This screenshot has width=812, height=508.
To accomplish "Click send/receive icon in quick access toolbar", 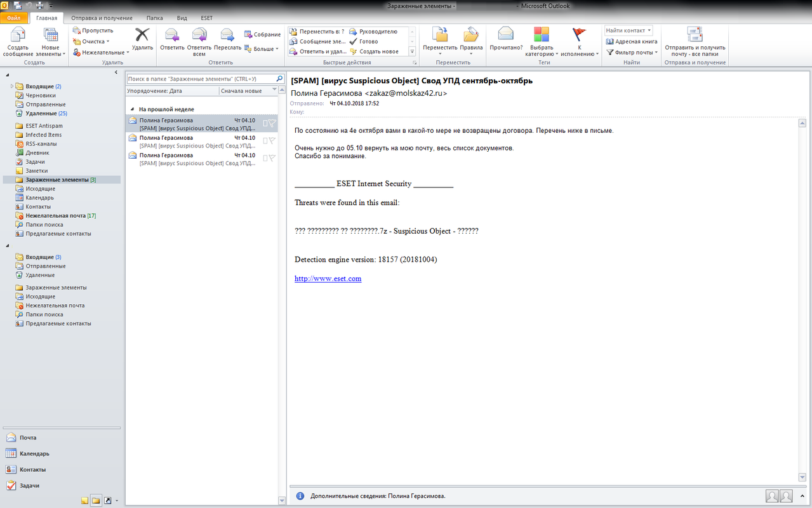I will pos(17,6).
